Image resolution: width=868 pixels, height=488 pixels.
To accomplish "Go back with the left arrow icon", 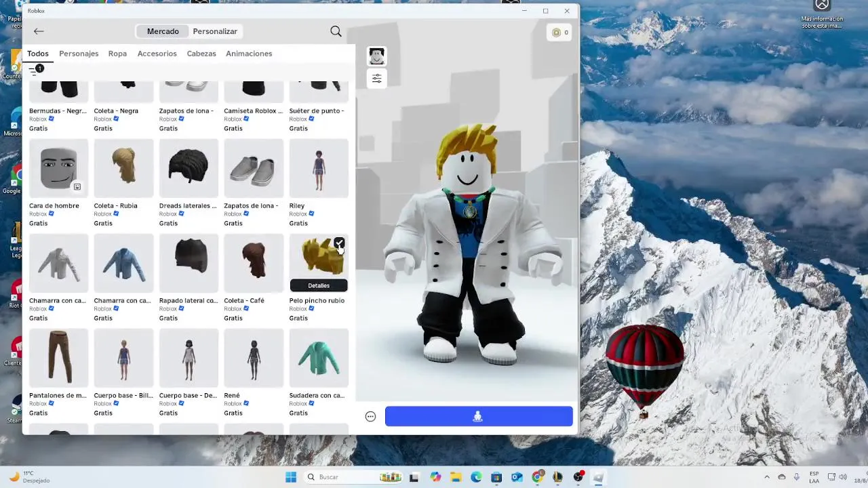I will coord(39,31).
